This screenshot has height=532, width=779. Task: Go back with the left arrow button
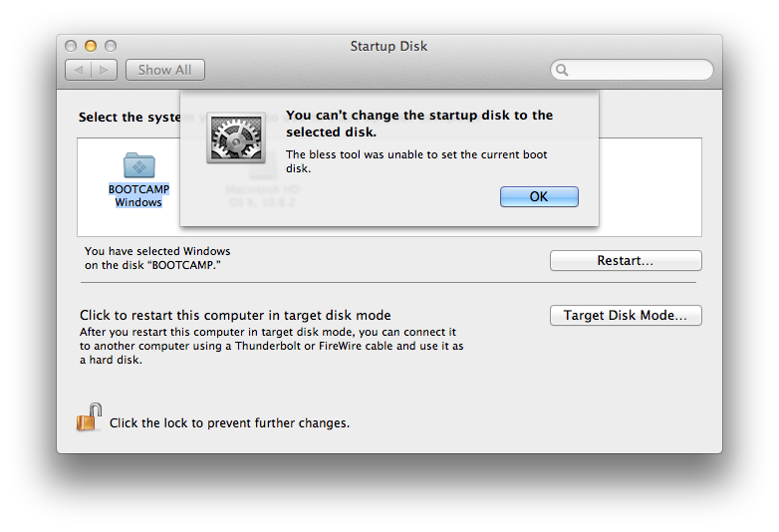(79, 70)
